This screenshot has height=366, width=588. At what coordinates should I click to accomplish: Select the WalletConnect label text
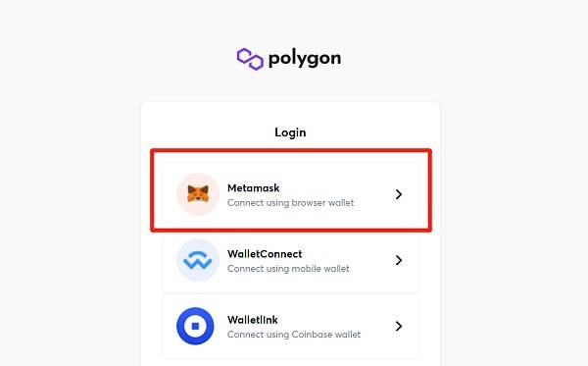point(265,254)
